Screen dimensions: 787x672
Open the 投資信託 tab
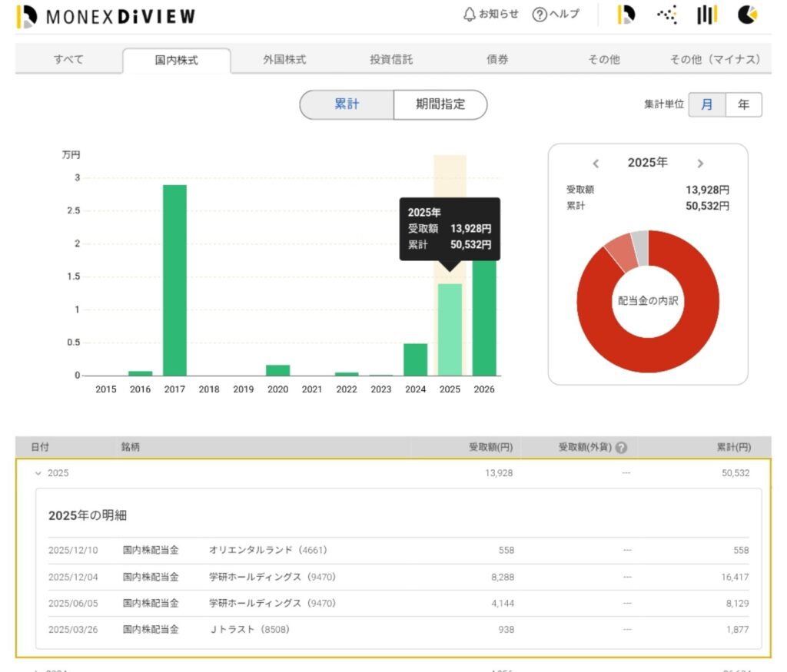pyautogui.click(x=391, y=60)
